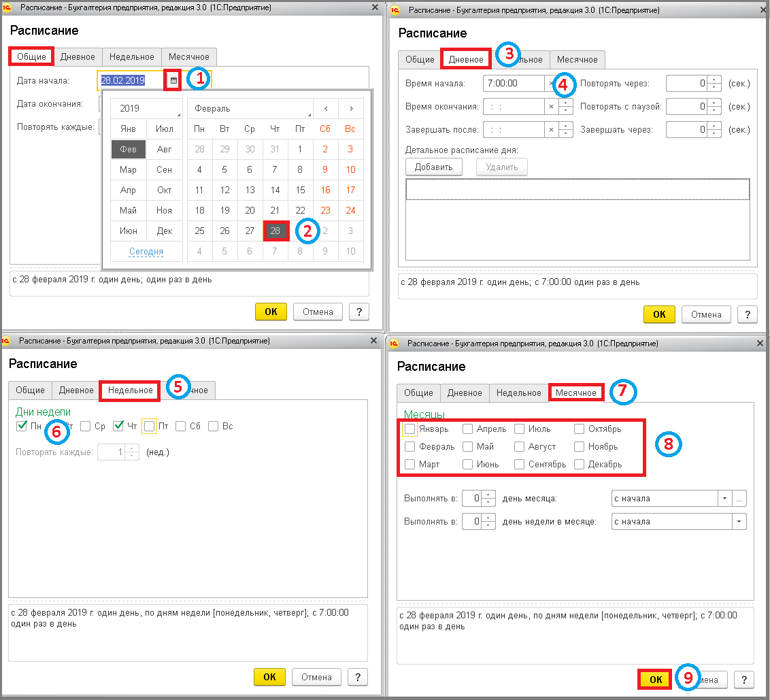Expand the 'с начала' dropdown for день недели в месяце
Screen dimensions: 770x700
pyautogui.click(x=739, y=522)
